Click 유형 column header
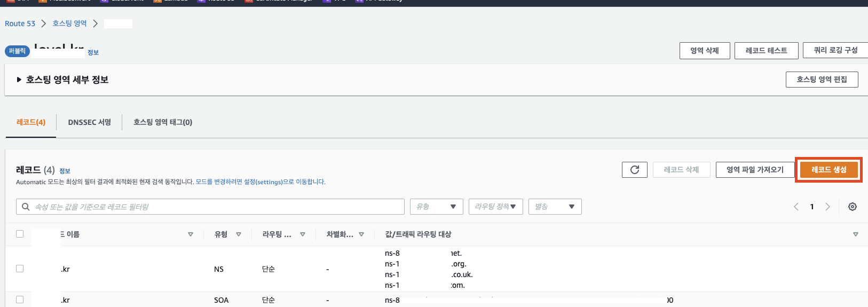868x307 pixels. tap(221, 234)
